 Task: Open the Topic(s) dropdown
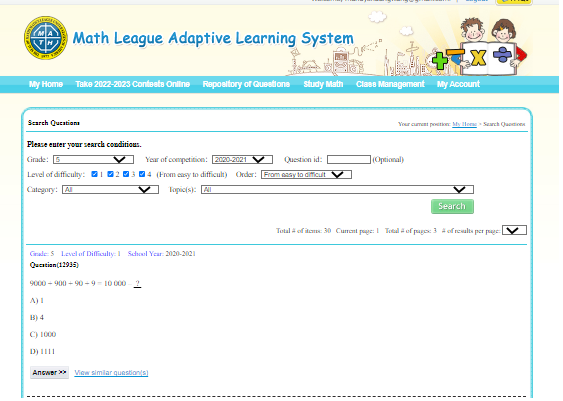338,190
